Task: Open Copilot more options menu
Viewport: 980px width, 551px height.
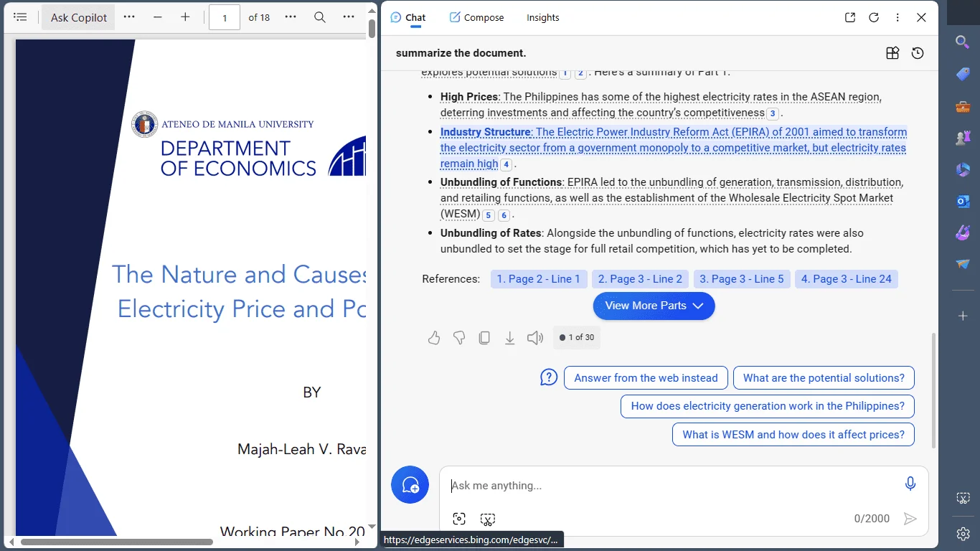Action: (x=897, y=17)
